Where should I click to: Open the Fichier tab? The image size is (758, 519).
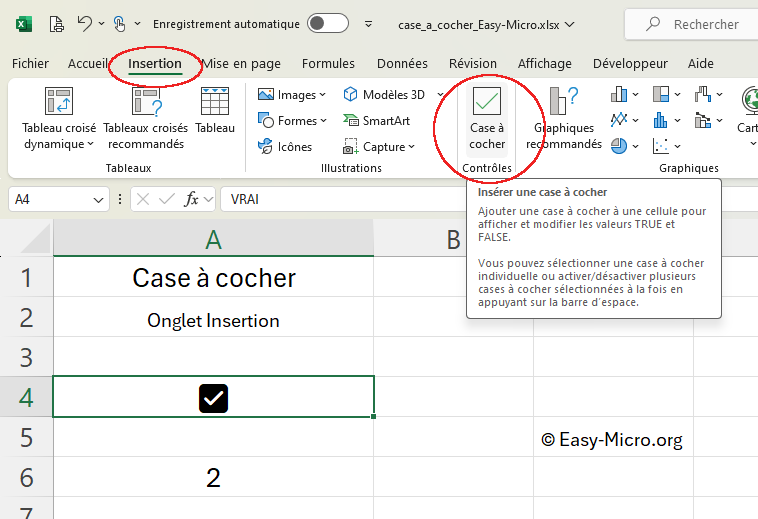pyautogui.click(x=30, y=63)
